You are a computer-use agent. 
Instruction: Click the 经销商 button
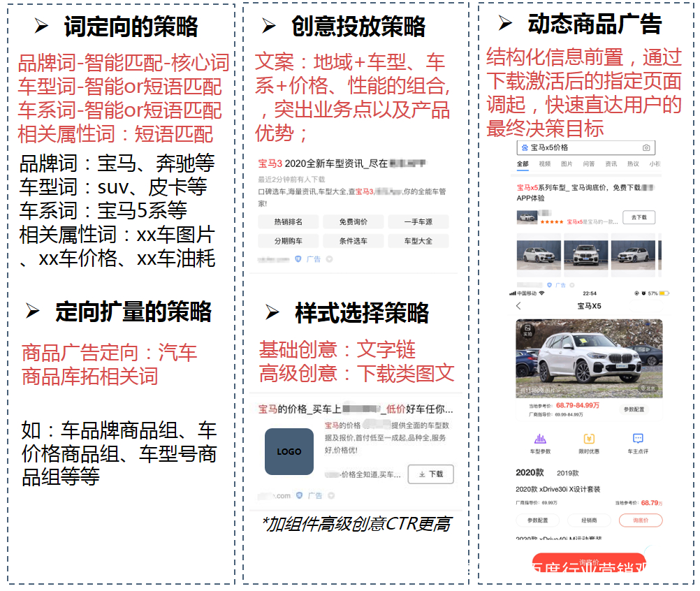[589, 520]
